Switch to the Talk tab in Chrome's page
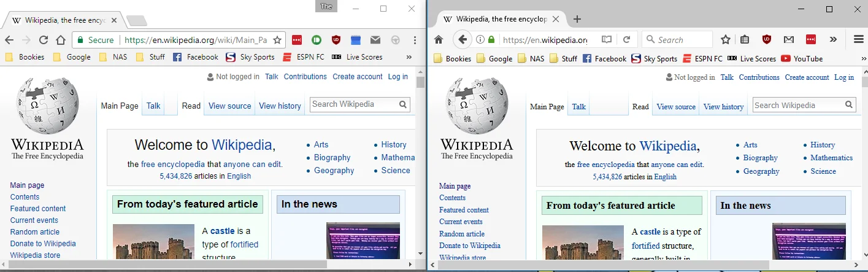The image size is (868, 272). 153,106
